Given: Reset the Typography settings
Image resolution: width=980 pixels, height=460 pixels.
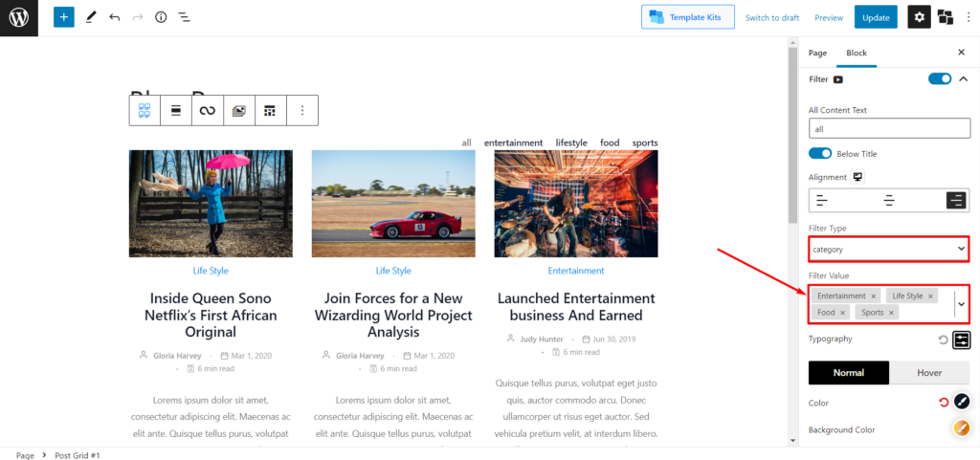Looking at the screenshot, I should (x=943, y=340).
